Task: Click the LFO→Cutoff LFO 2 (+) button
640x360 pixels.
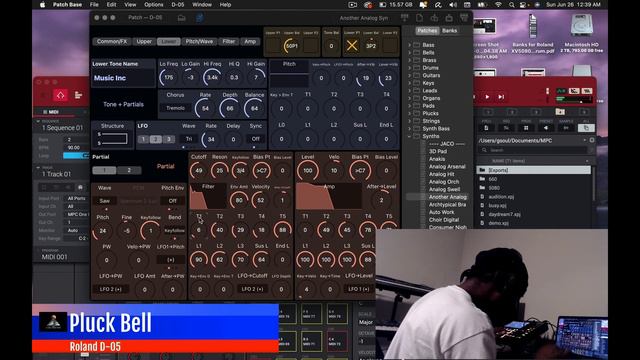Action: point(252,289)
